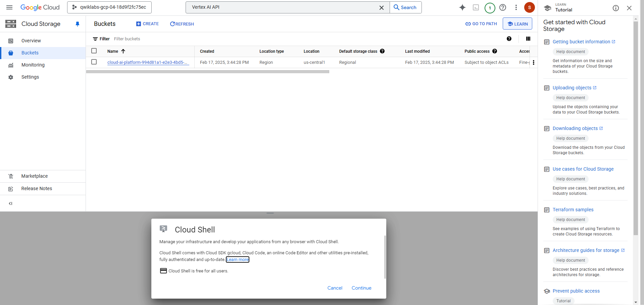
Task: Select the cloud-ai-platform bucket row checkbox
Action: [x=94, y=62]
